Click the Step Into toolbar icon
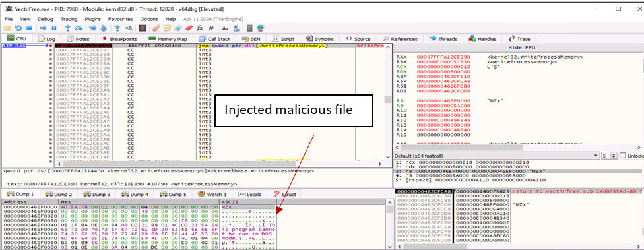 (x=68, y=28)
